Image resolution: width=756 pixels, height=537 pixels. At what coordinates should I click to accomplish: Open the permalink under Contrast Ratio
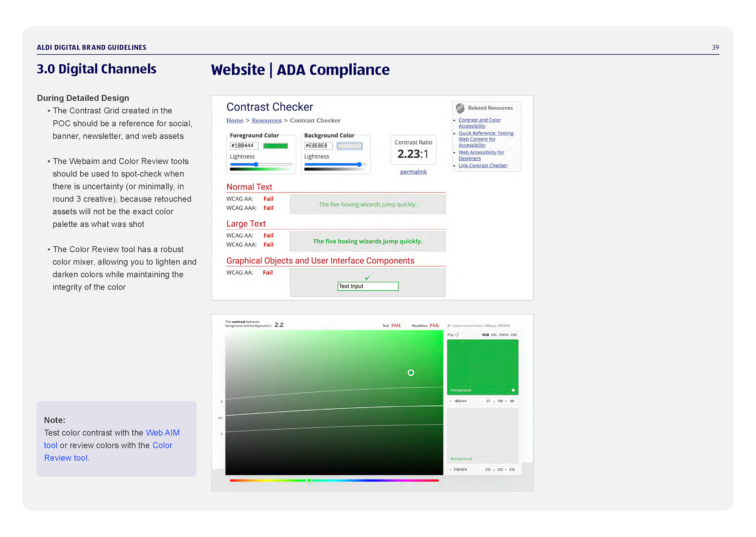pos(413,172)
